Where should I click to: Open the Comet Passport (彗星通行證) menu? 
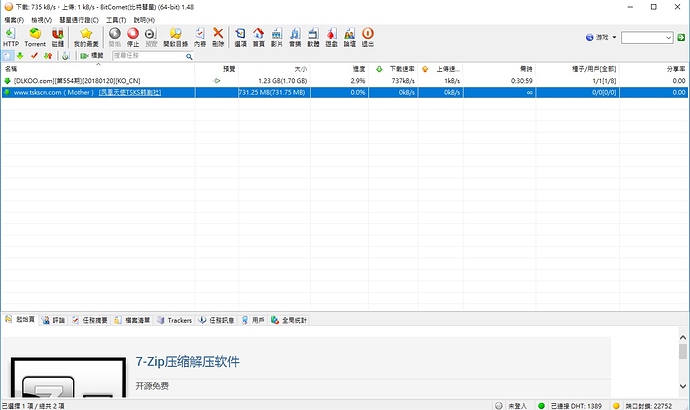pos(79,20)
